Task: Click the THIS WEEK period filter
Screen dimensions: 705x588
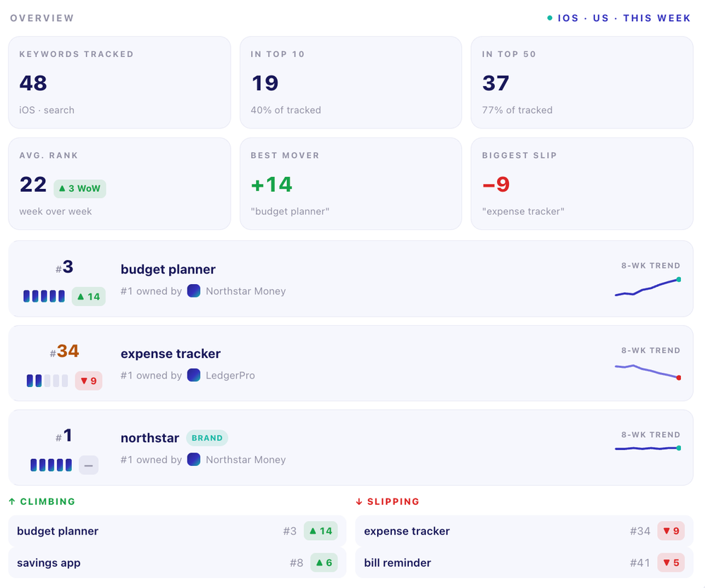Action: (656, 18)
